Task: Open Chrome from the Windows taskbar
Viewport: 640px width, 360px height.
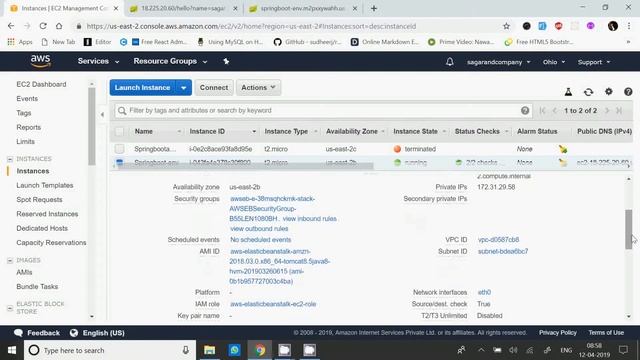Action: pos(260,350)
